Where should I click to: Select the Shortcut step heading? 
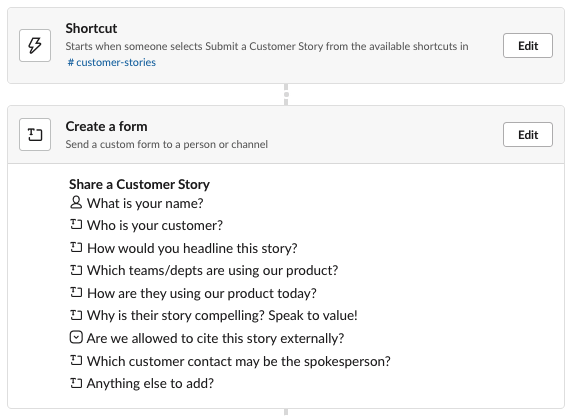[x=91, y=28]
